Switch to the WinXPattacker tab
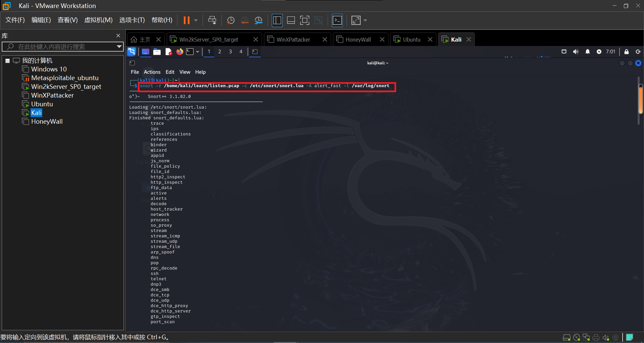Viewport: 644px width, 343px height. [x=293, y=40]
